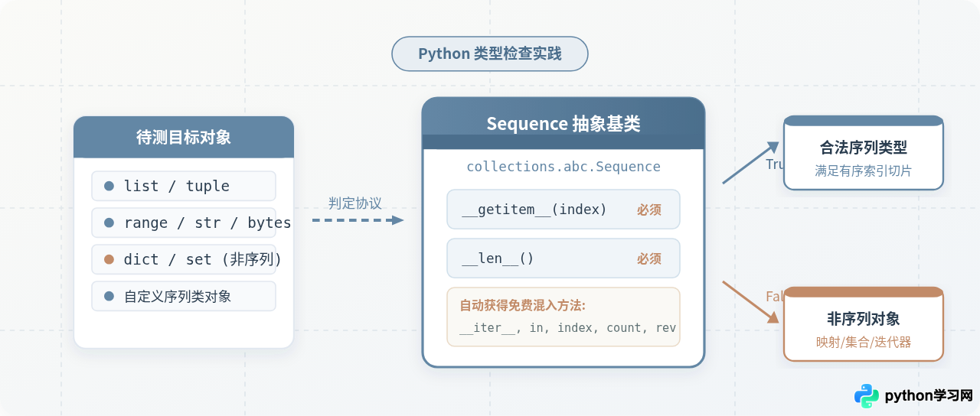Image resolution: width=980 pixels, height=416 pixels.
Task: Select the 合法序列类型 result title
Action: [x=864, y=148]
